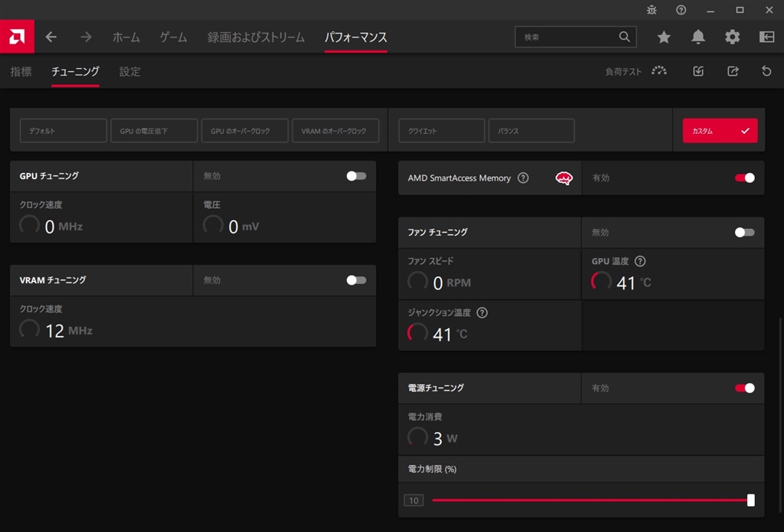This screenshot has height=532, width=784.
Task: Go back with the left arrow
Action: point(51,37)
